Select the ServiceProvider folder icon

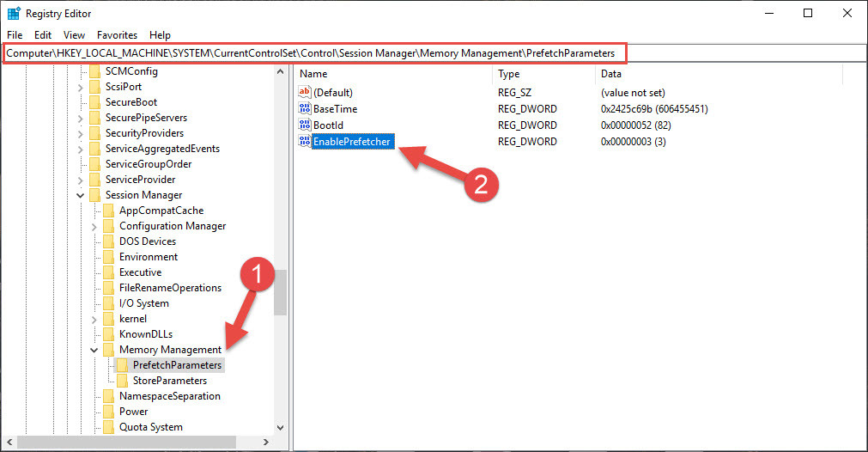click(x=95, y=180)
